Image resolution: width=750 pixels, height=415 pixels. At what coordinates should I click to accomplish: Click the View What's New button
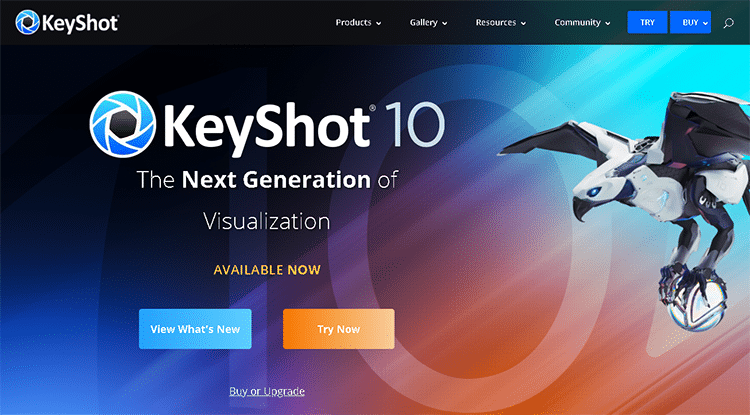(195, 329)
